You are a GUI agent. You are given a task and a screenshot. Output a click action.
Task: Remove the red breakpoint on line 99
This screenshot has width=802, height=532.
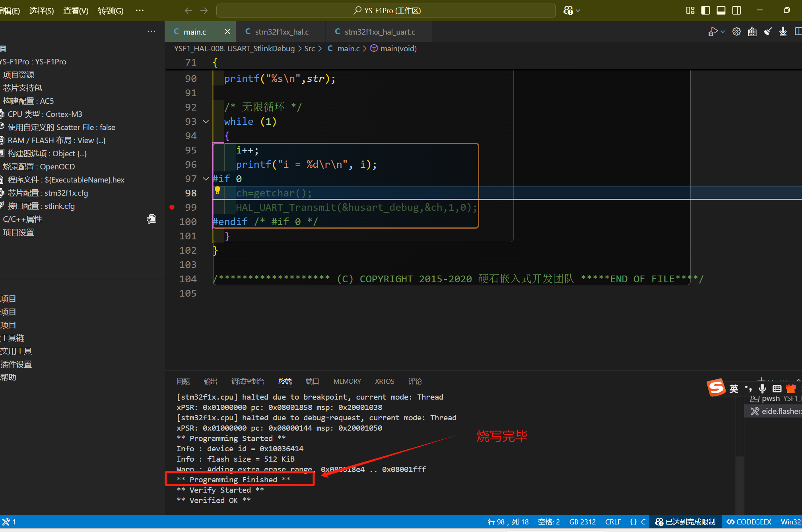(x=172, y=207)
